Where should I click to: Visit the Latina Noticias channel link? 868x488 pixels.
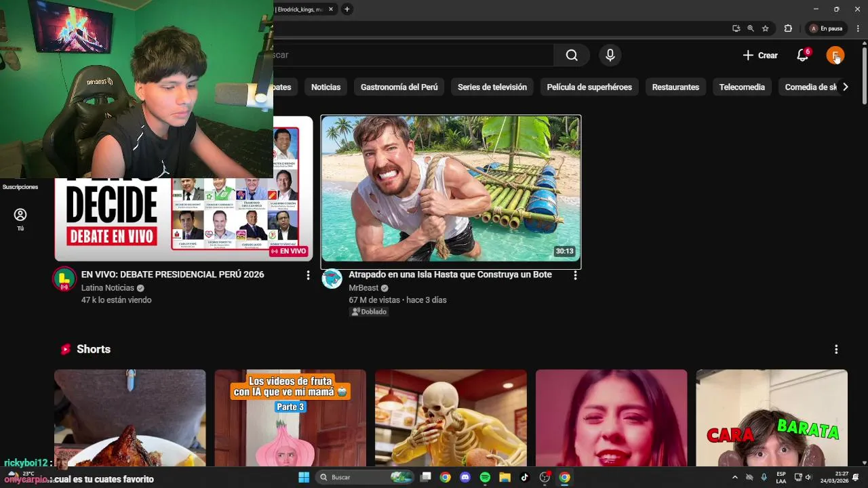click(107, 288)
